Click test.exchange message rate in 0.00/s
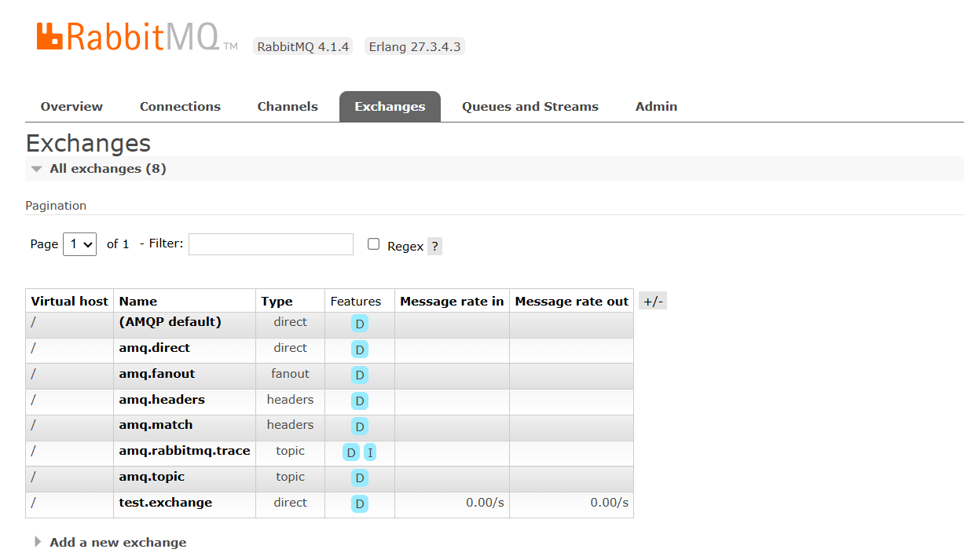This screenshot has width=964, height=560. [x=485, y=503]
